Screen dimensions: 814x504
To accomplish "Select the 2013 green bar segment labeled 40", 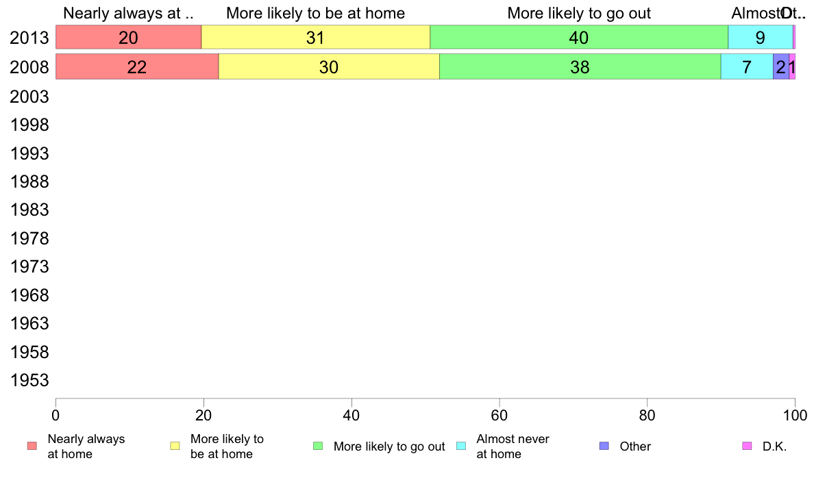I will click(x=579, y=38).
